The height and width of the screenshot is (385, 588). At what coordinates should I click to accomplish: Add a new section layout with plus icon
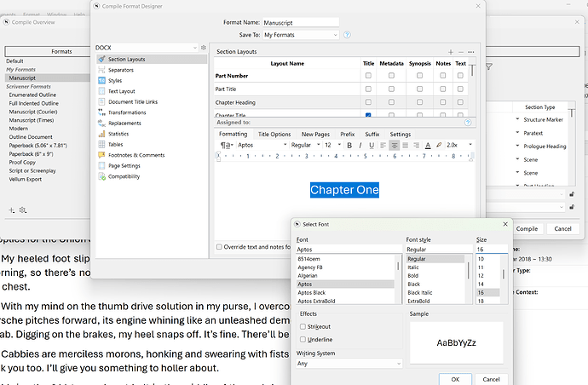coord(450,52)
